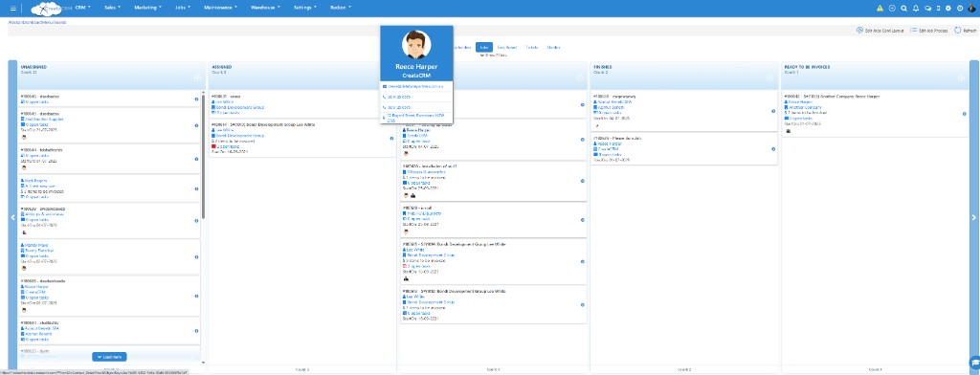The width and height of the screenshot is (980, 375).
Task: Click the add plus-circle icon in header
Action: click(892, 8)
